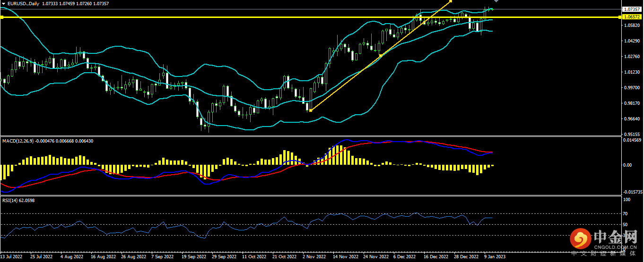
Task: Select the trendline's lowest starting anchor point
Action: point(310,110)
